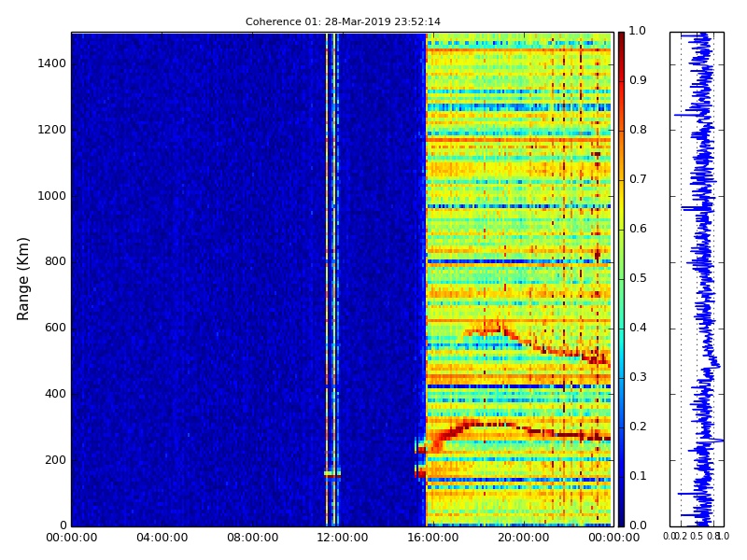This screenshot has height=560, width=747.
Task: Click the 16:00:00 time tick label
Action: point(433,538)
